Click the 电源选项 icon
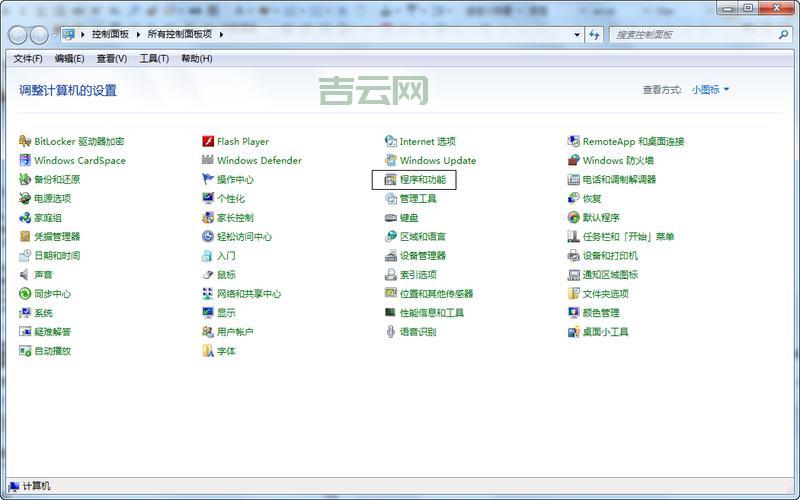 coord(24,198)
